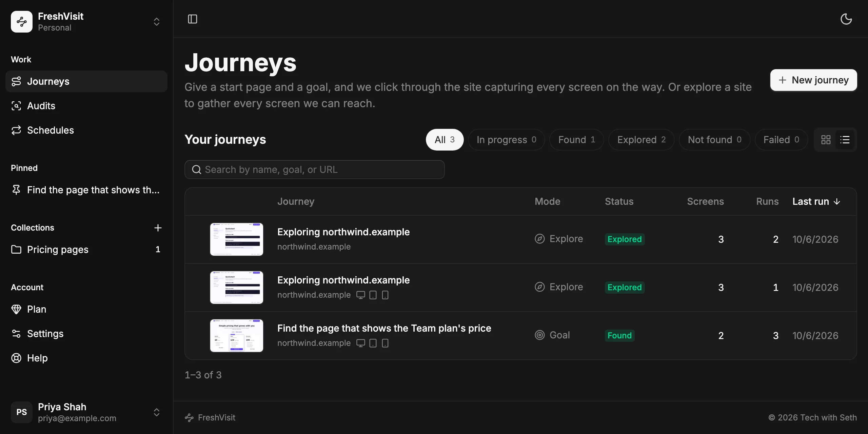This screenshot has height=434, width=868.
Task: Switch theme with the moon icon
Action: coord(846,19)
